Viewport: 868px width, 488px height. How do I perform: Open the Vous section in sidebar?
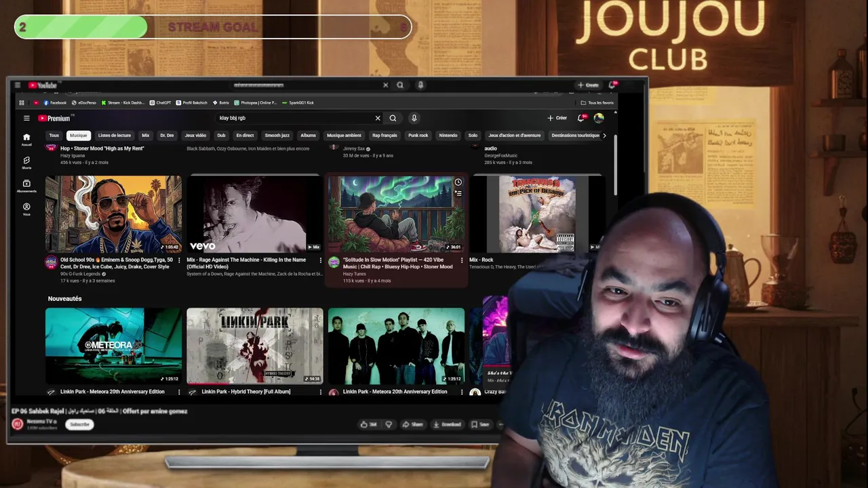[26, 209]
